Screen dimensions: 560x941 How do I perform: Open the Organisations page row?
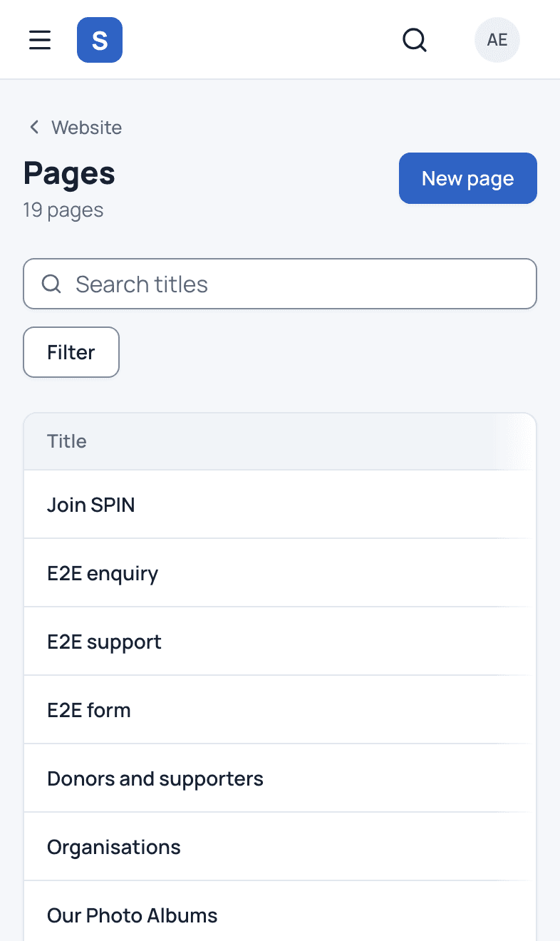click(280, 847)
